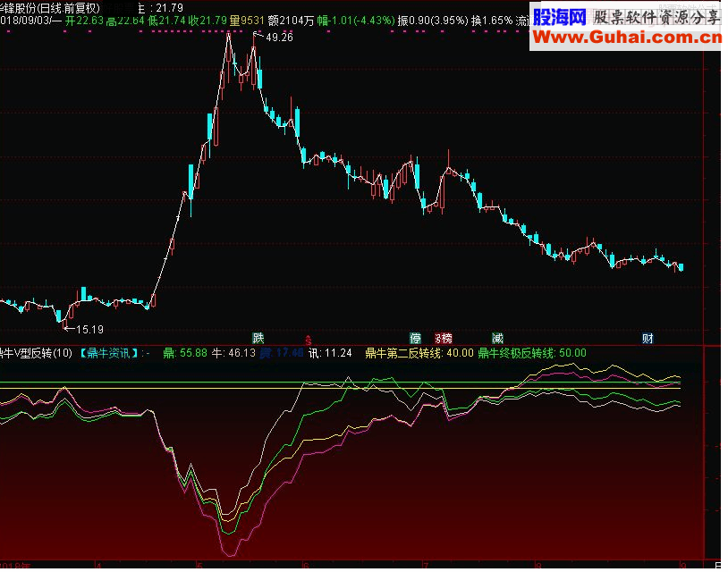Click the main 21.79 price readout

[169, 8]
